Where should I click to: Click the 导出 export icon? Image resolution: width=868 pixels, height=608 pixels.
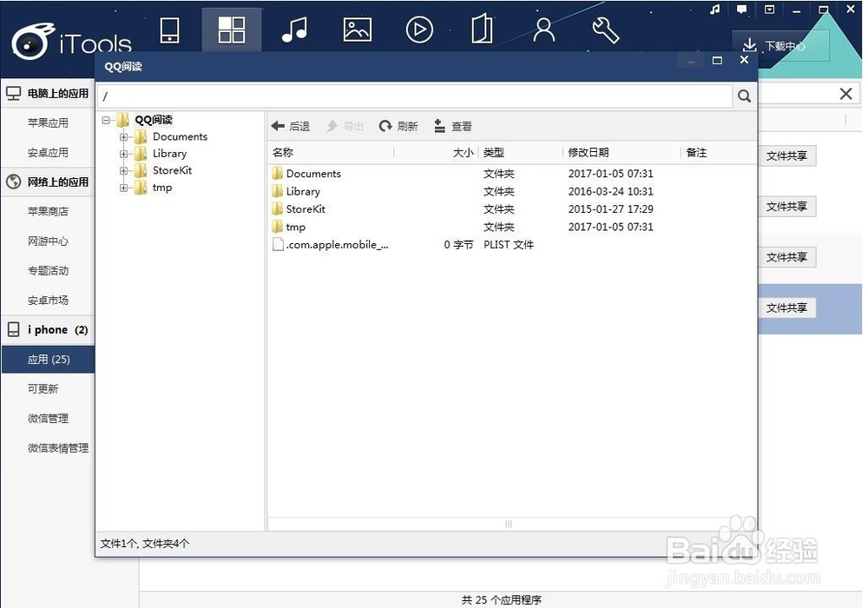[x=332, y=126]
